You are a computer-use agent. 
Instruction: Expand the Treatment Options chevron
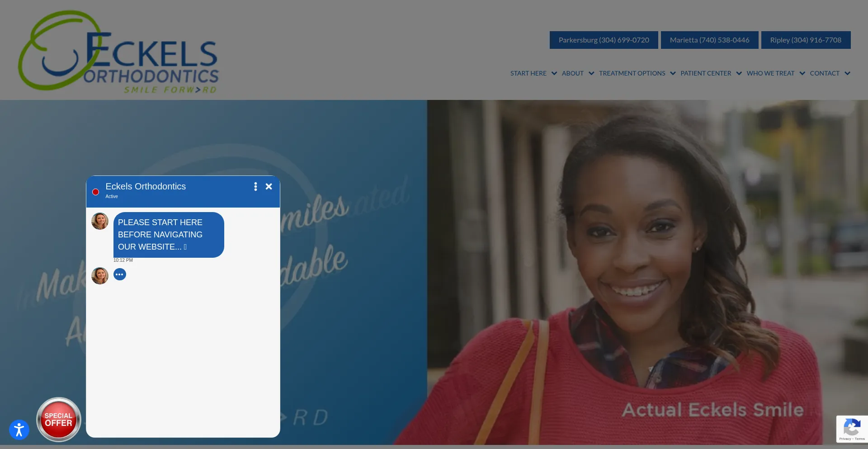point(673,73)
